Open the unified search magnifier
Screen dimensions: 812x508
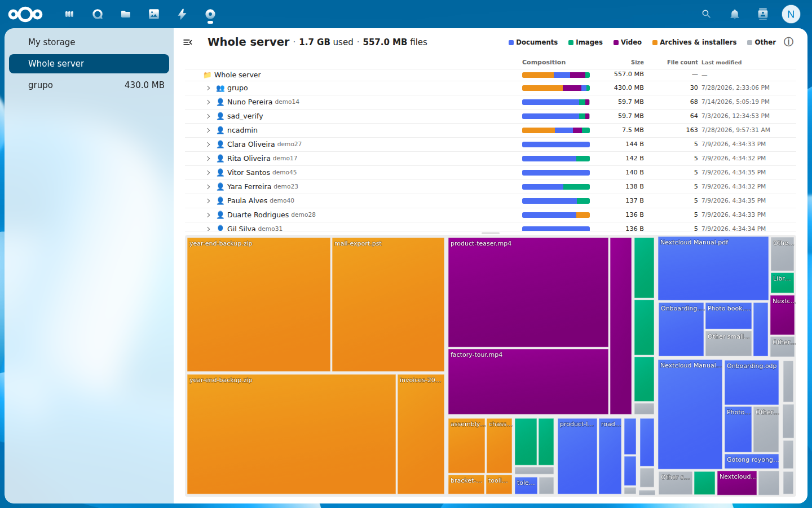pyautogui.click(x=706, y=14)
